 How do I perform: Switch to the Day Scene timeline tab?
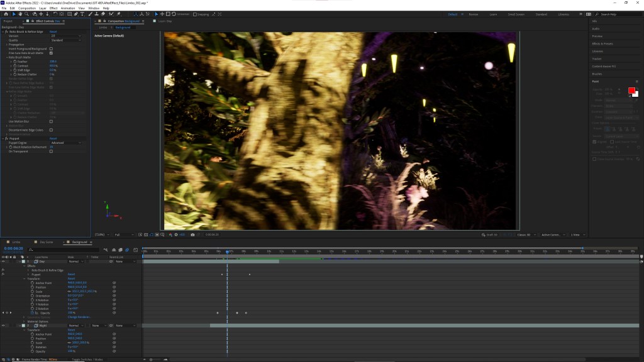[x=47, y=242]
